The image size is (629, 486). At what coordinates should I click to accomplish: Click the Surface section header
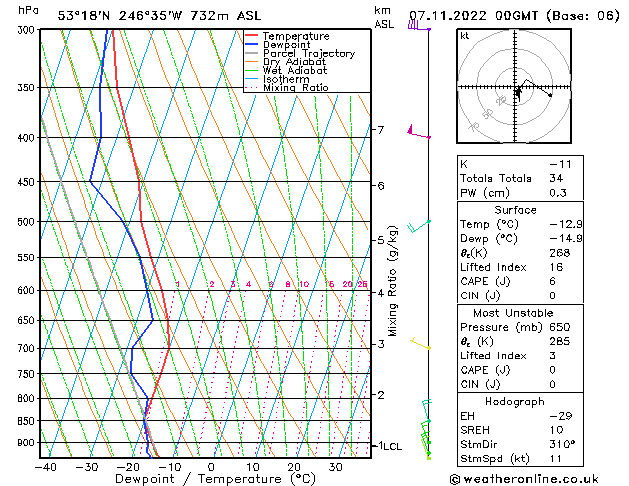[x=515, y=210]
